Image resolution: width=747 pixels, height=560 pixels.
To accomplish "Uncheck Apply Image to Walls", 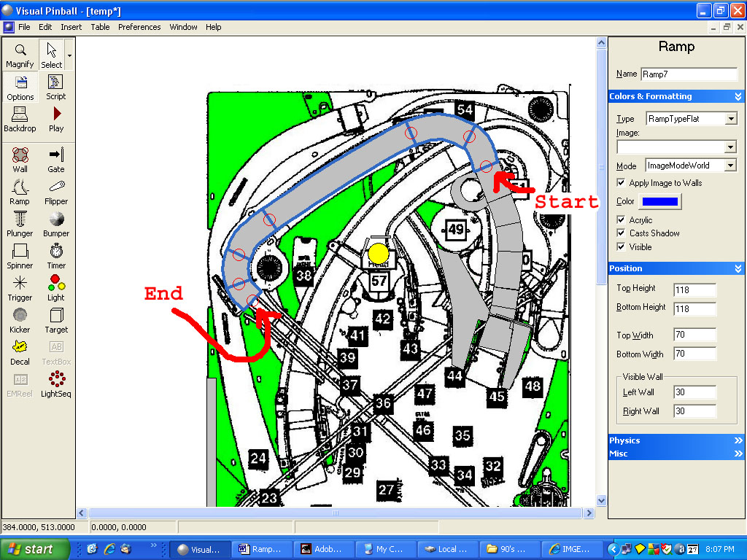I will 621,183.
